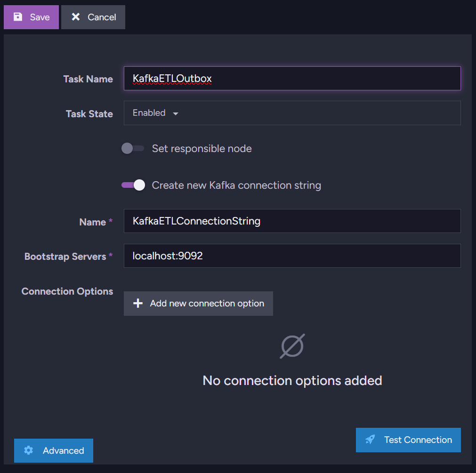The width and height of the screenshot is (476, 473).
Task: Click the 'Set responsible node' label text
Action: (x=202, y=149)
